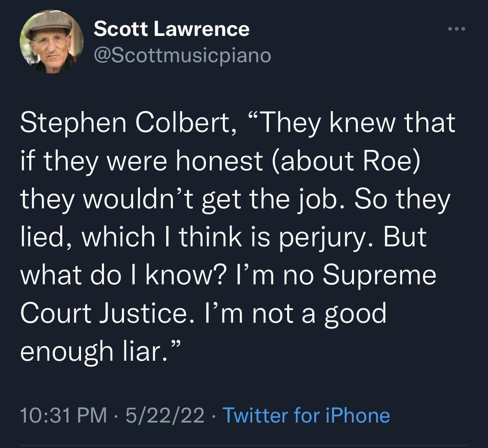Click "lied, which I think" in the tweet text

131,237
